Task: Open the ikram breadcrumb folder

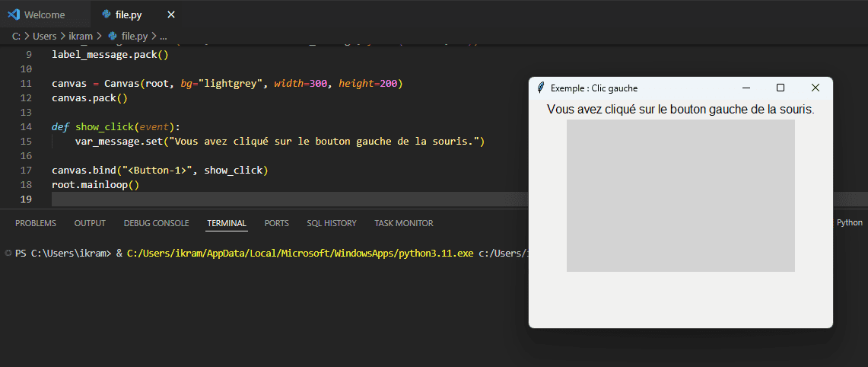Action: pos(81,37)
